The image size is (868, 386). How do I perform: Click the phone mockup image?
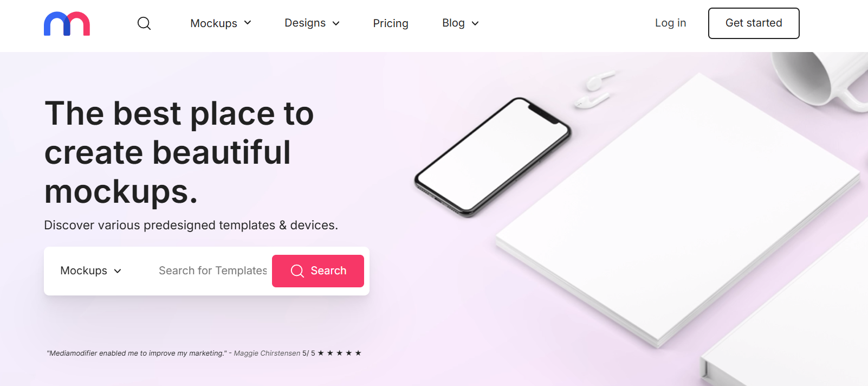point(493,157)
